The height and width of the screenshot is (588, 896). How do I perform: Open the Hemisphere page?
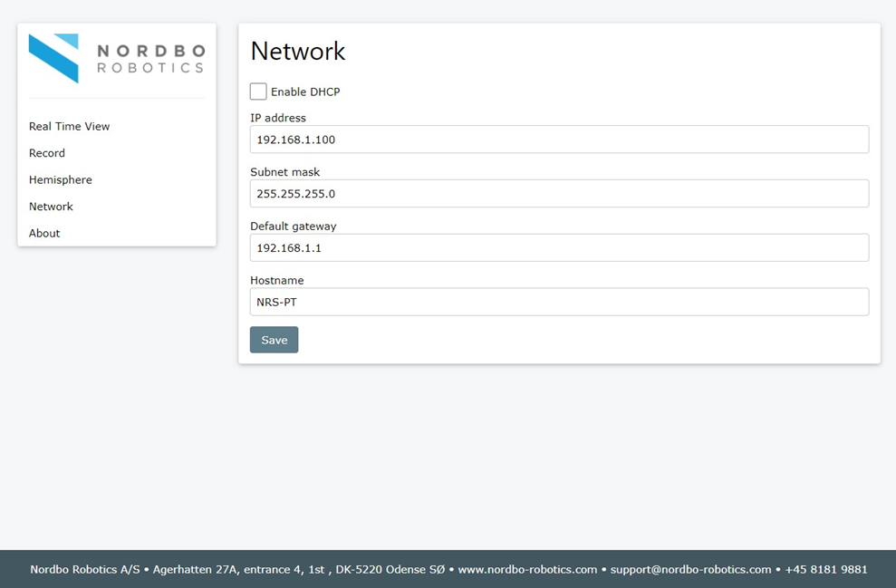[61, 180]
